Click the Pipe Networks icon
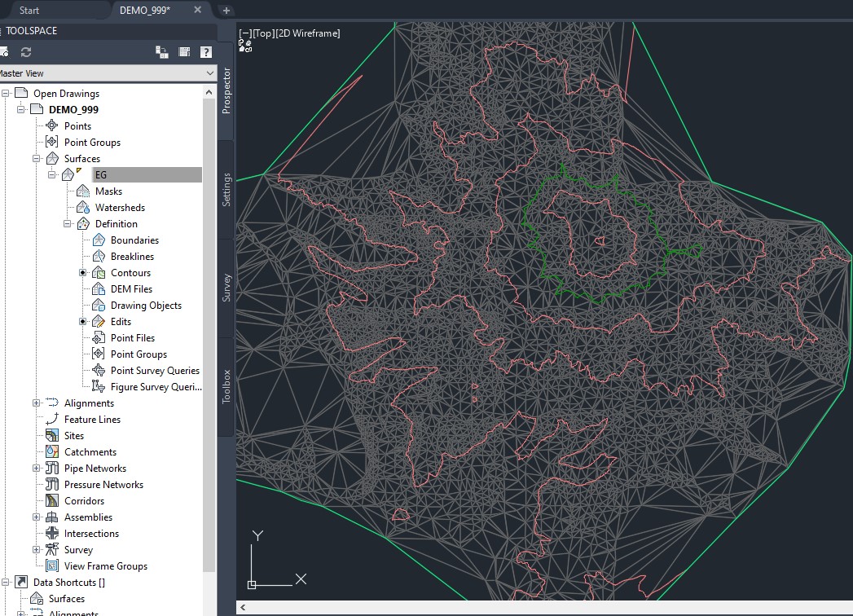The height and width of the screenshot is (616, 853). coord(51,468)
